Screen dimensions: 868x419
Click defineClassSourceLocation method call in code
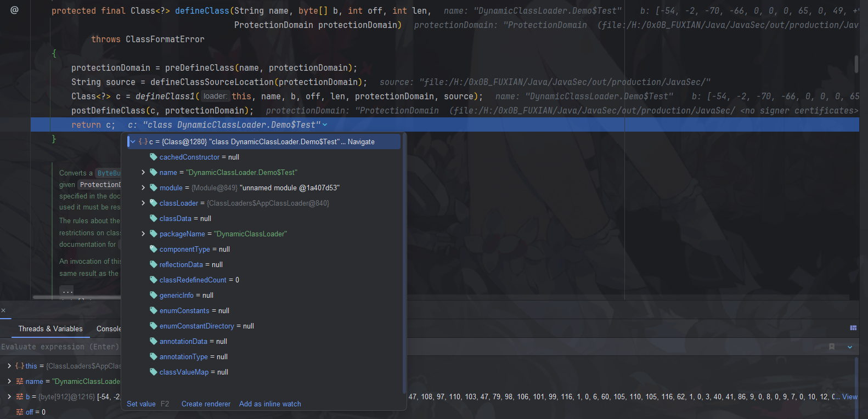212,82
